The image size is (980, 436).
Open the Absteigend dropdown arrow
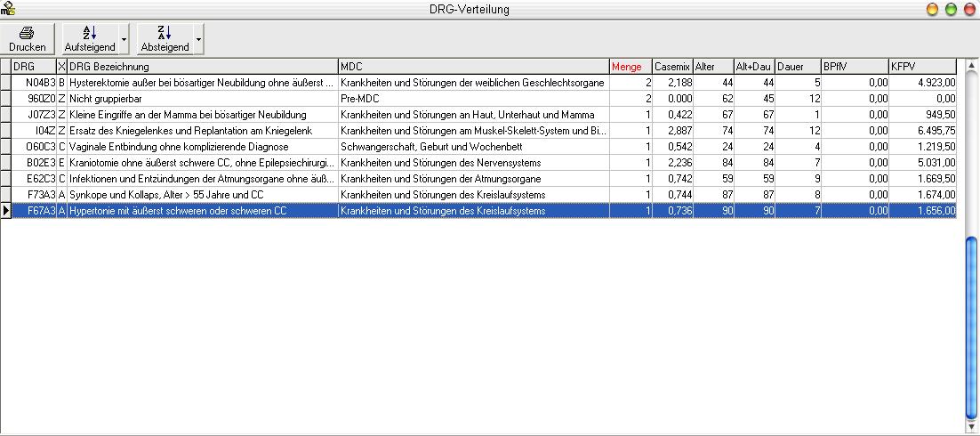coord(198,39)
